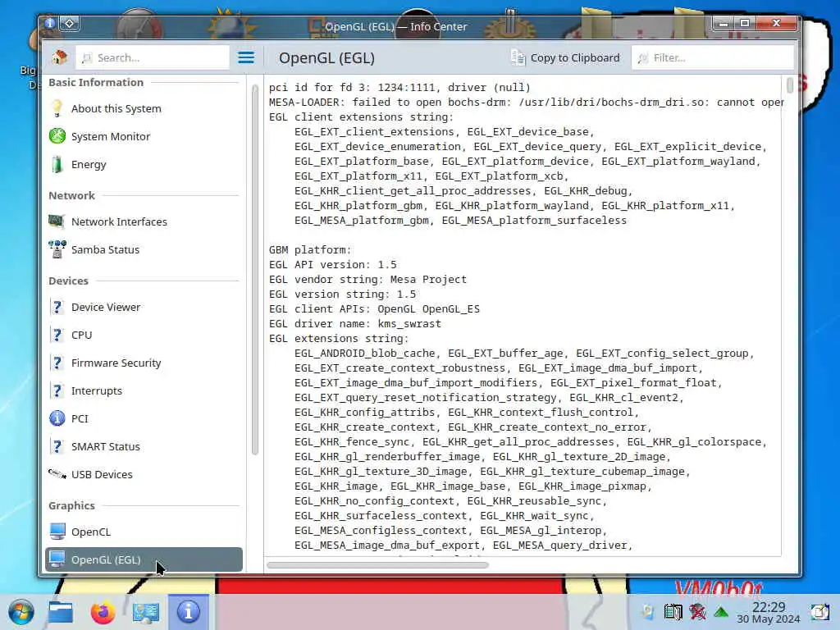Open the clipboard tray icon
This screenshot has width=840, height=630.
tap(673, 612)
